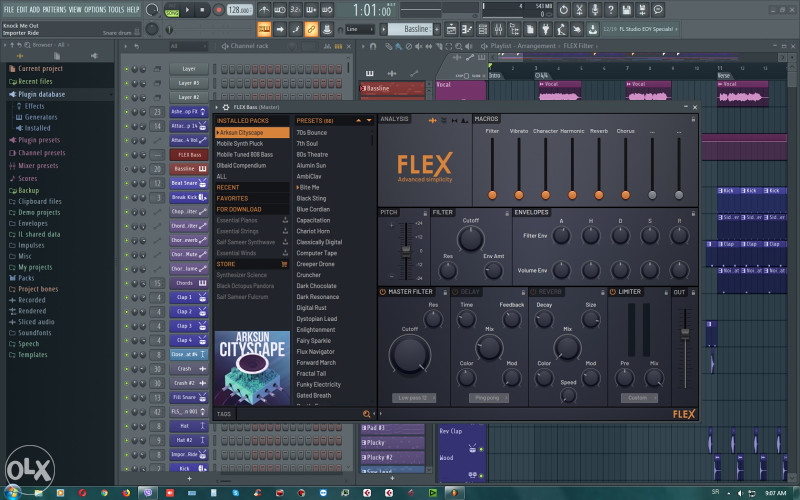Toggle the PAT/SONG mode switch
This screenshot has width=800, height=500.
(x=172, y=10)
